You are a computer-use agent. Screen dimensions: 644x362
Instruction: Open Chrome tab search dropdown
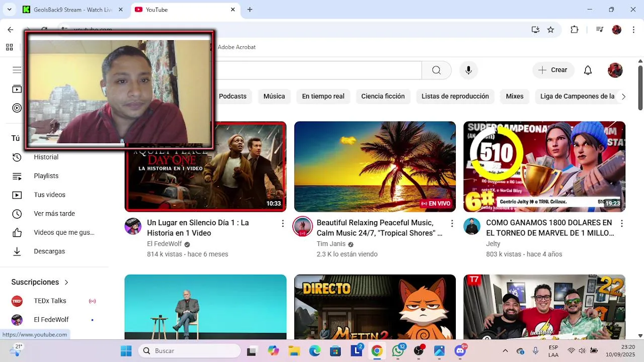[9, 10]
